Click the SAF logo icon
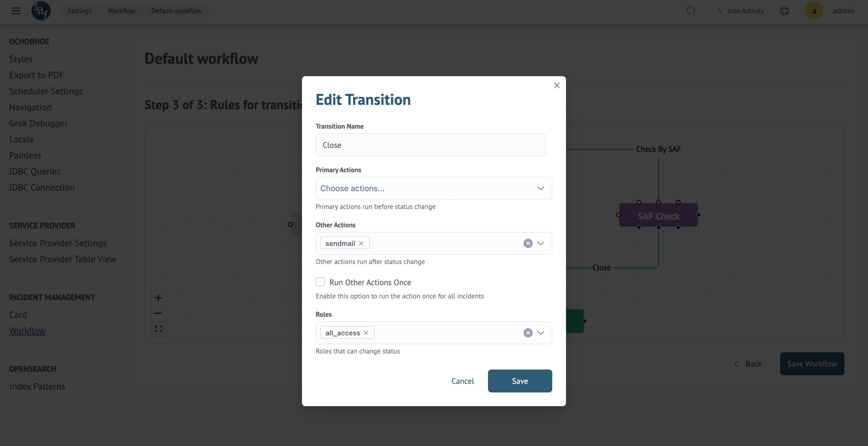 (x=41, y=11)
